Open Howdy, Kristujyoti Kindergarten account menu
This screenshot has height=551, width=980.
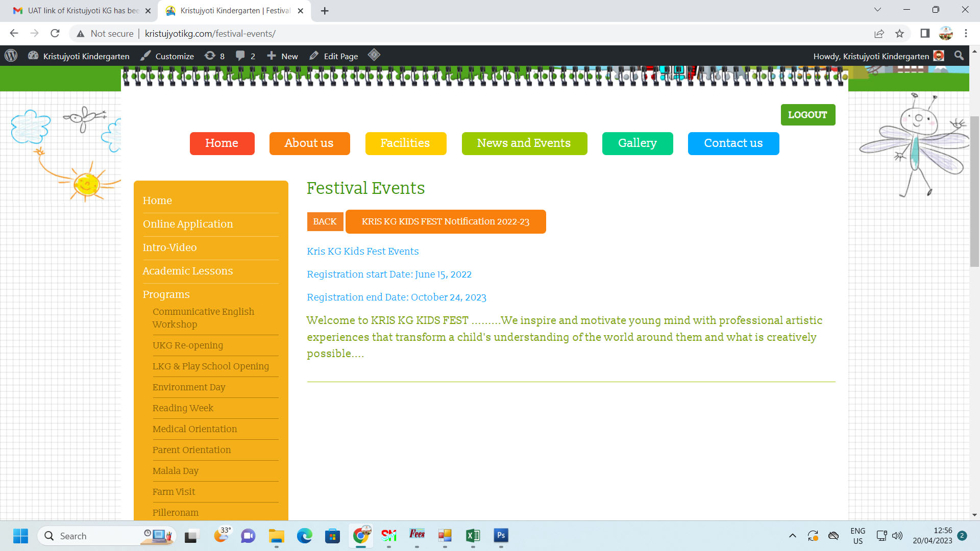pyautogui.click(x=878, y=56)
